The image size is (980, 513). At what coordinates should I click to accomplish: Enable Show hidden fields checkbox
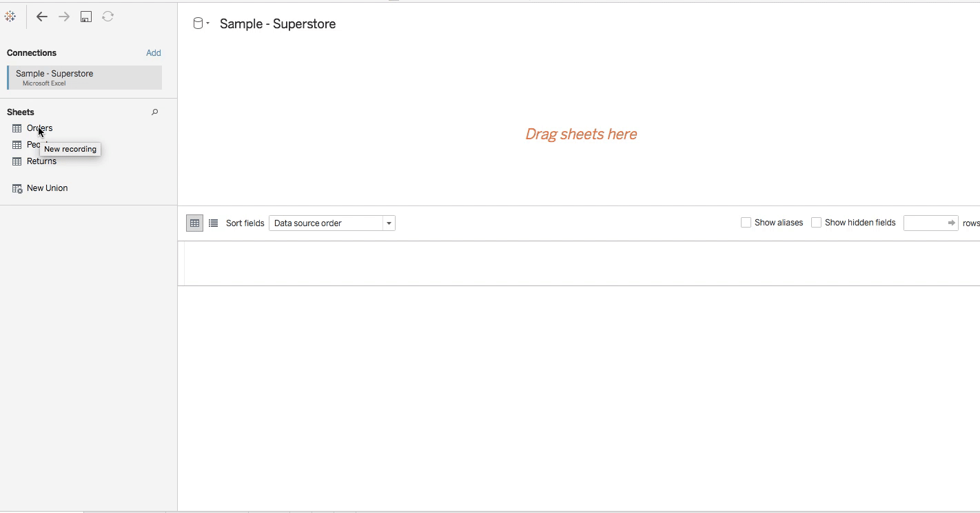pyautogui.click(x=816, y=222)
